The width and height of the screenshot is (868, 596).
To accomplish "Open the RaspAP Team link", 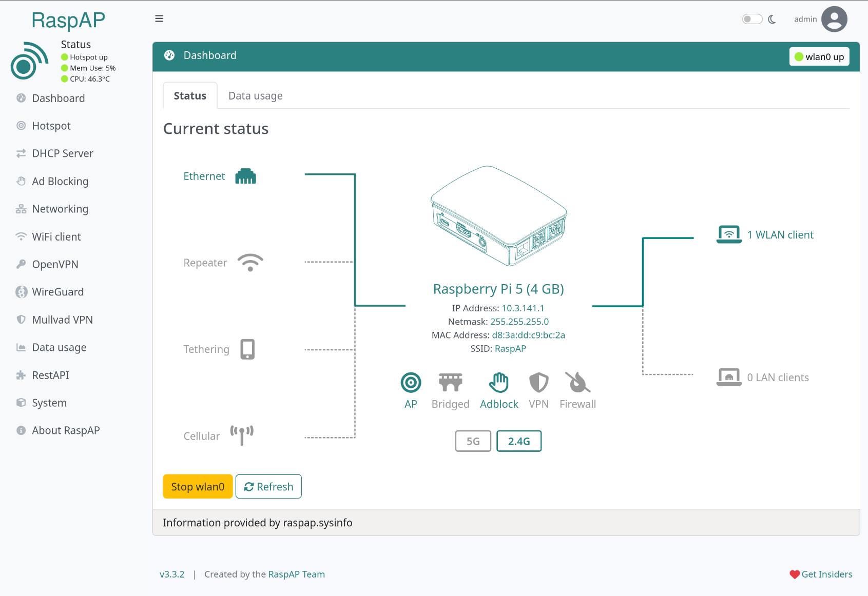I will tap(297, 574).
